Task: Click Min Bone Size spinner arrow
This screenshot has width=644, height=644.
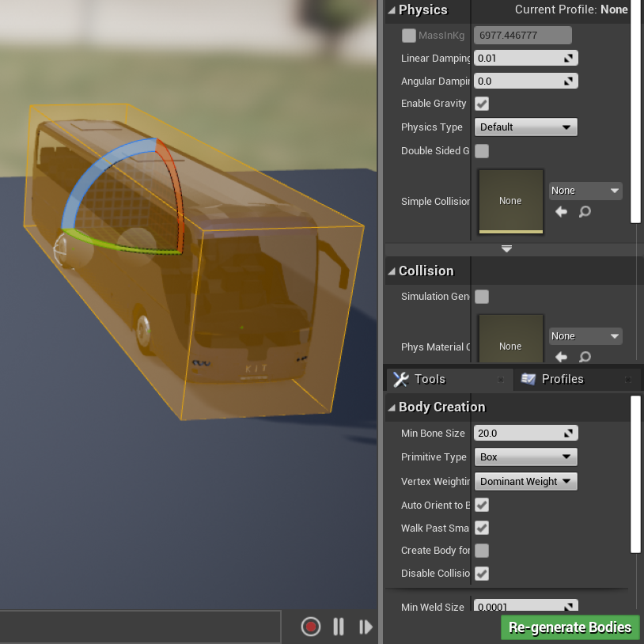Action: click(x=568, y=434)
